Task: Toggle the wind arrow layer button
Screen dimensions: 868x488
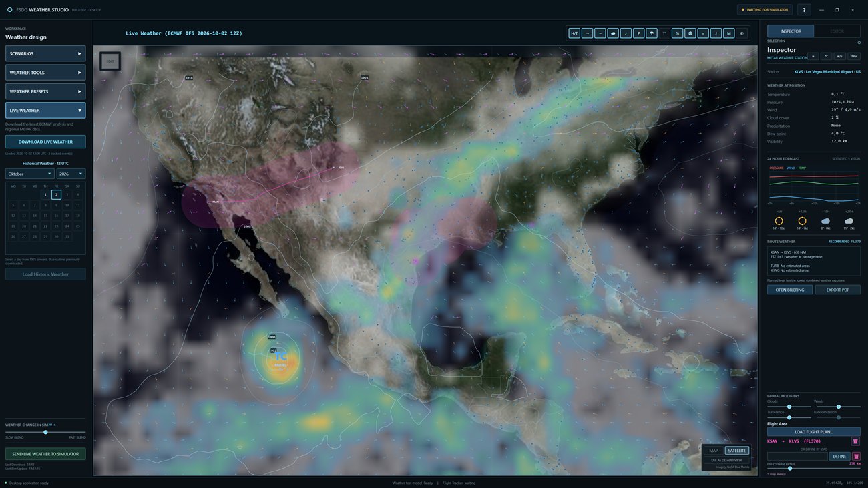Action: pyautogui.click(x=588, y=33)
